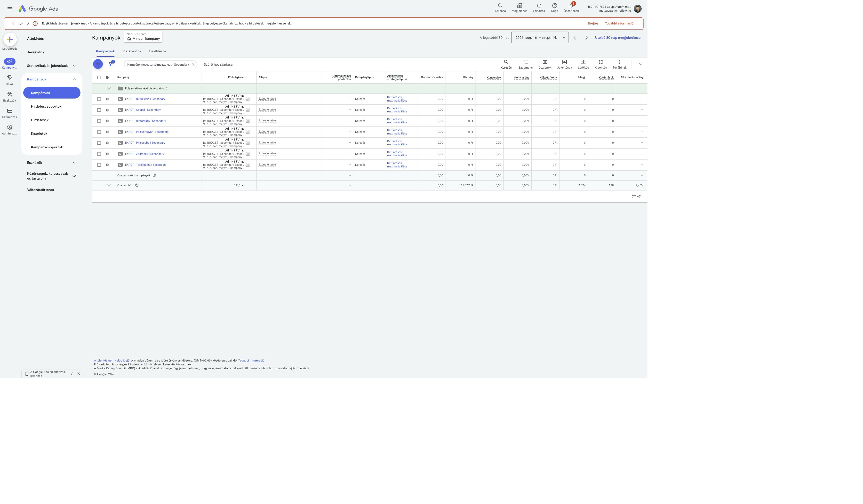Check the EXACT | Biatorbágy | Secondary row
Viewport: 863px width, 504px height.
click(x=99, y=121)
